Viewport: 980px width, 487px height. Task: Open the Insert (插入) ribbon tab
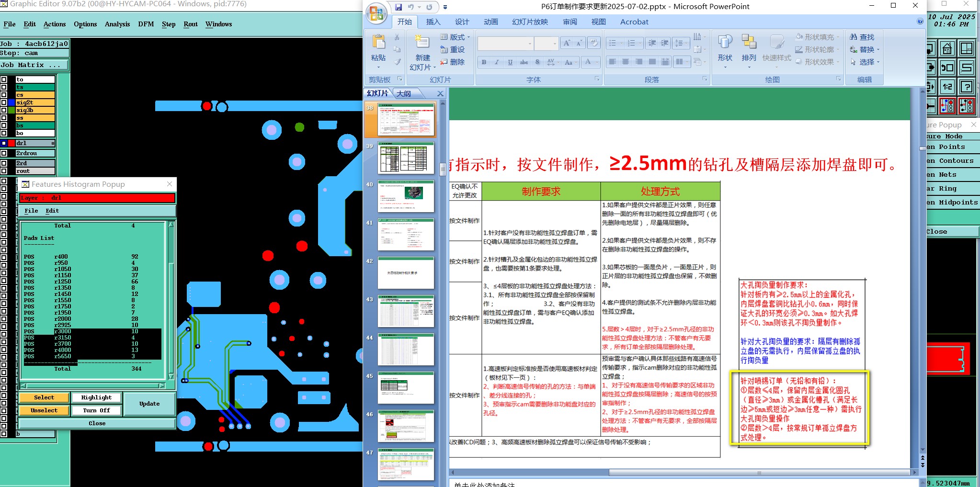433,22
